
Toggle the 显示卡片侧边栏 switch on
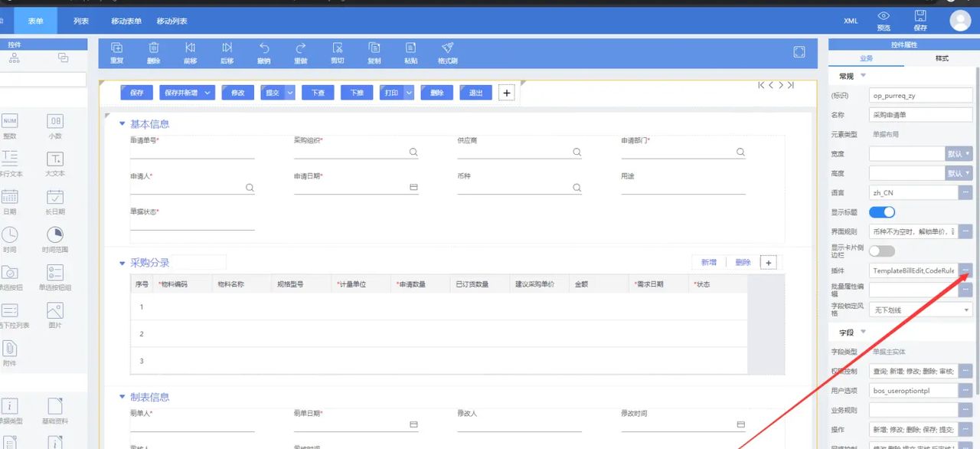coord(882,251)
